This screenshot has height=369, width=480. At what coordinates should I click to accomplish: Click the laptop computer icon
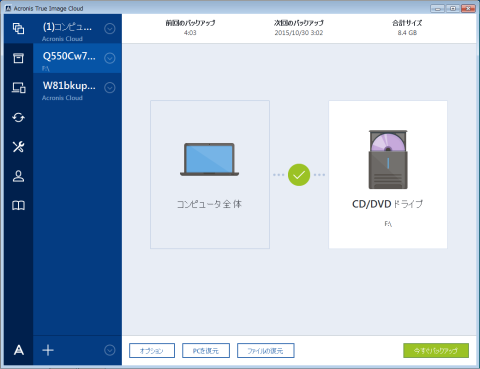210,159
